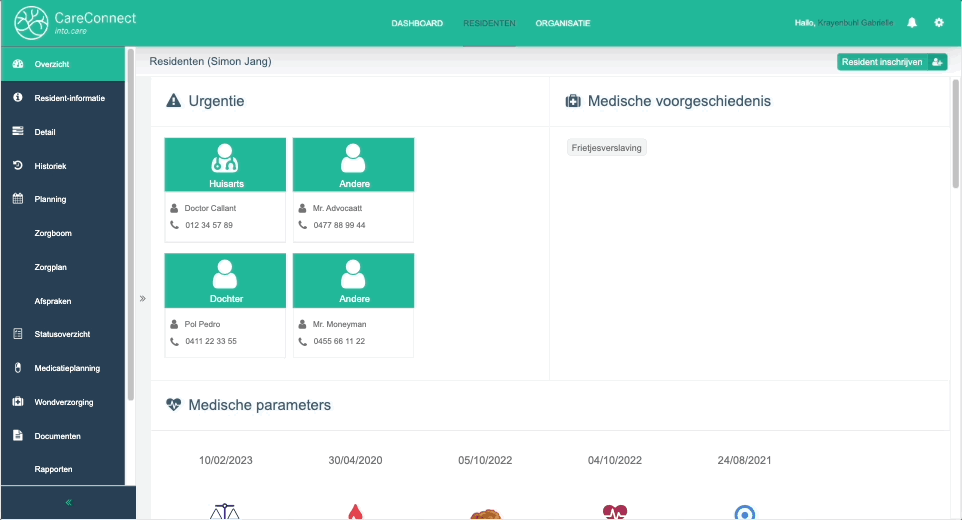Click the date 24/08/2021

[x=744, y=460]
